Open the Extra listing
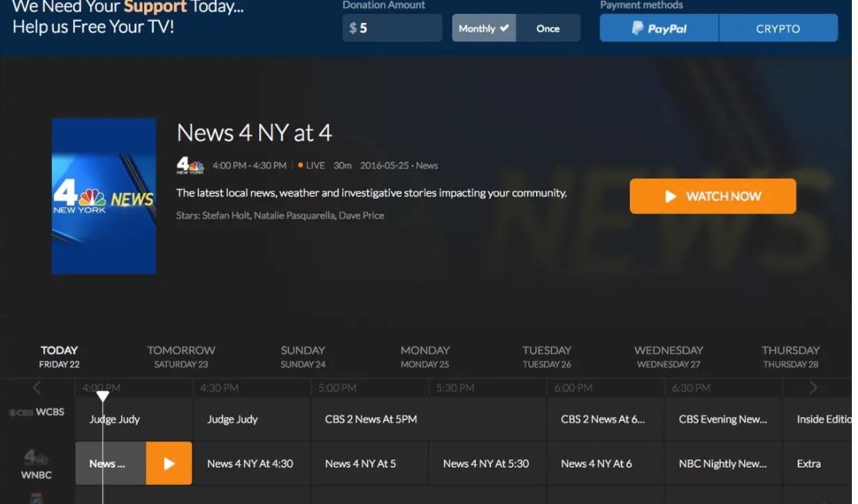Screen dimensions: 858x504 pyautogui.click(x=817, y=463)
